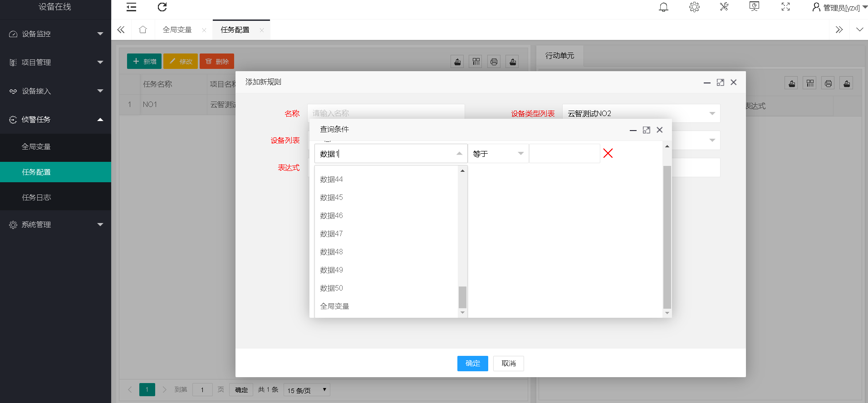
Task: Open the tools wrench icon in header
Action: coord(724,7)
